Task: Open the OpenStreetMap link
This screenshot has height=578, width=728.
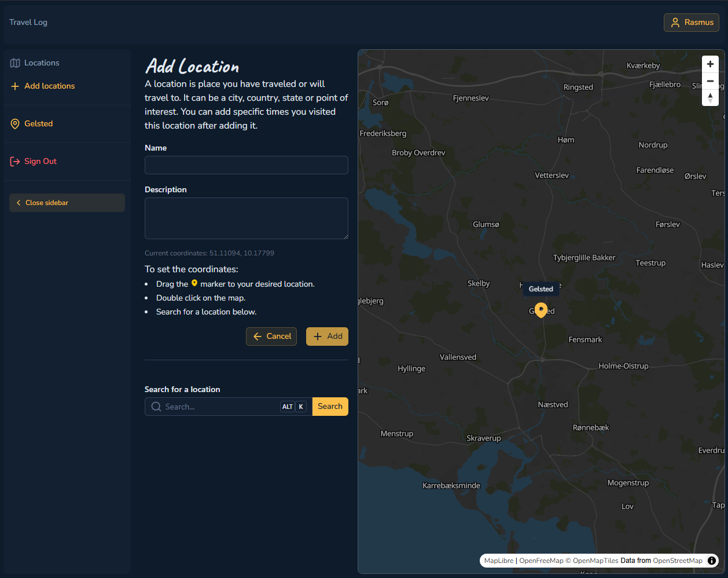Action: coord(677,560)
